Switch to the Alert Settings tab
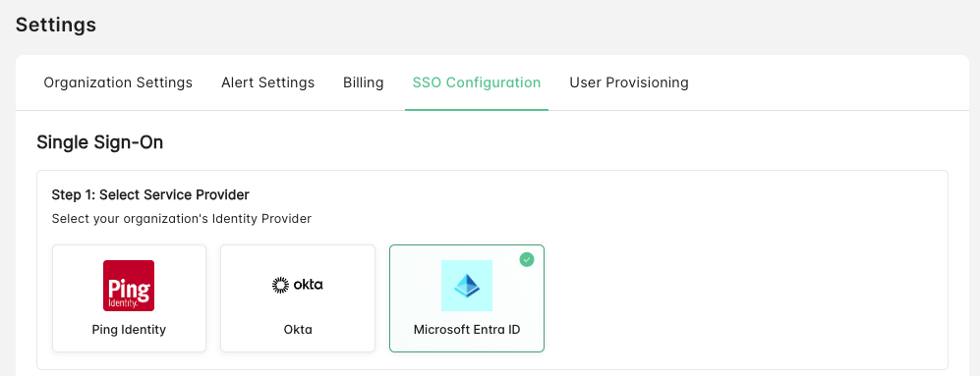The width and height of the screenshot is (980, 376). (267, 82)
